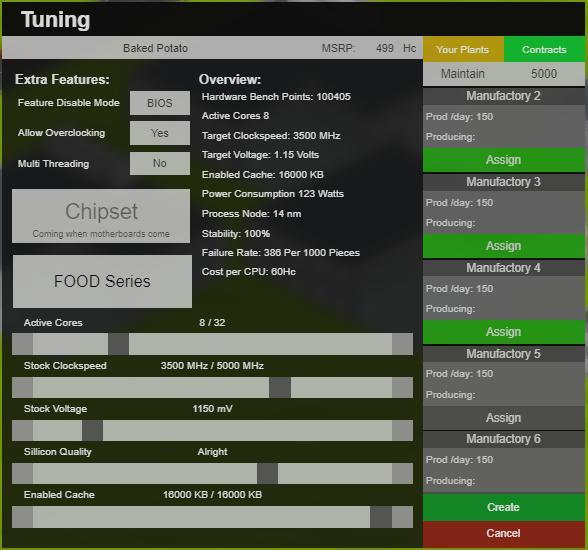
Task: Click Cost per CPU: 60Hc text
Action: point(249,272)
